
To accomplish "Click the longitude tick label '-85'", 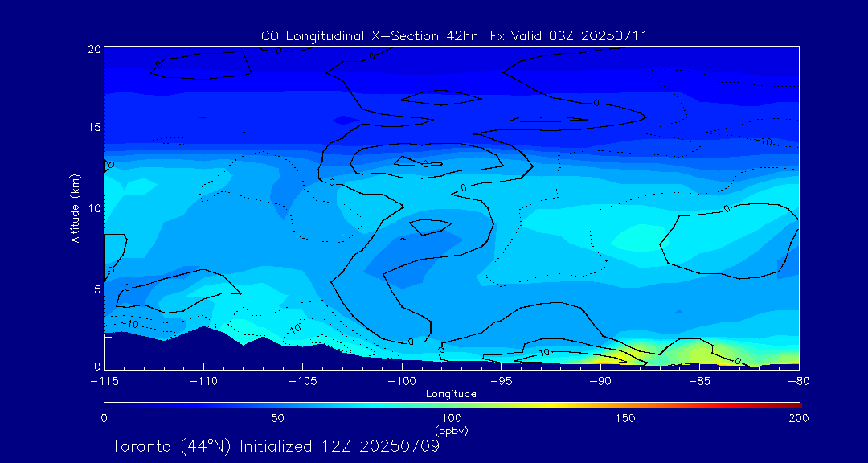I will click(x=699, y=382).
